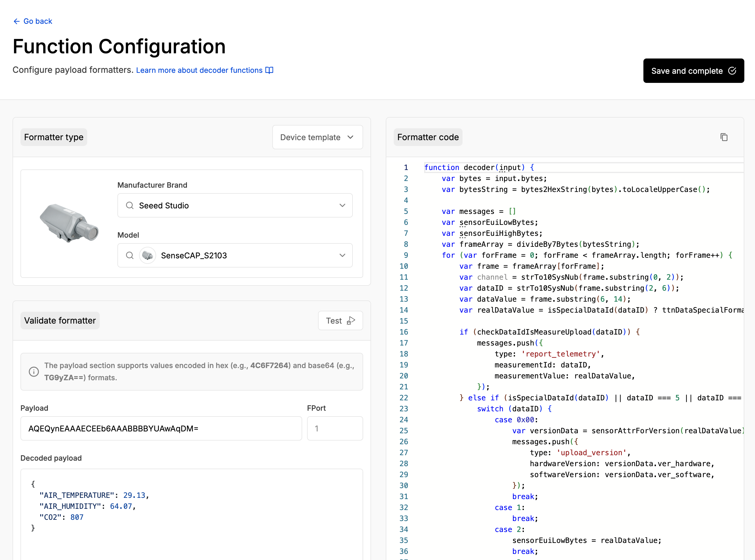Click the Decoded payload label
The width and height of the screenshot is (755, 560).
(51, 458)
